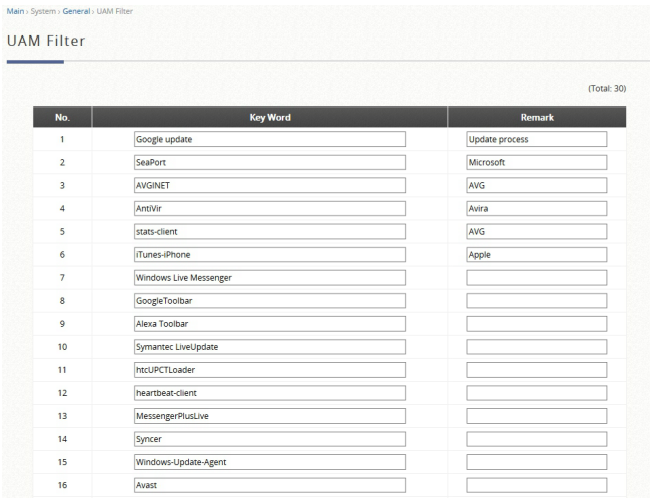The image size is (650, 498).
Task: Click row number 7 cell
Action: (62, 277)
